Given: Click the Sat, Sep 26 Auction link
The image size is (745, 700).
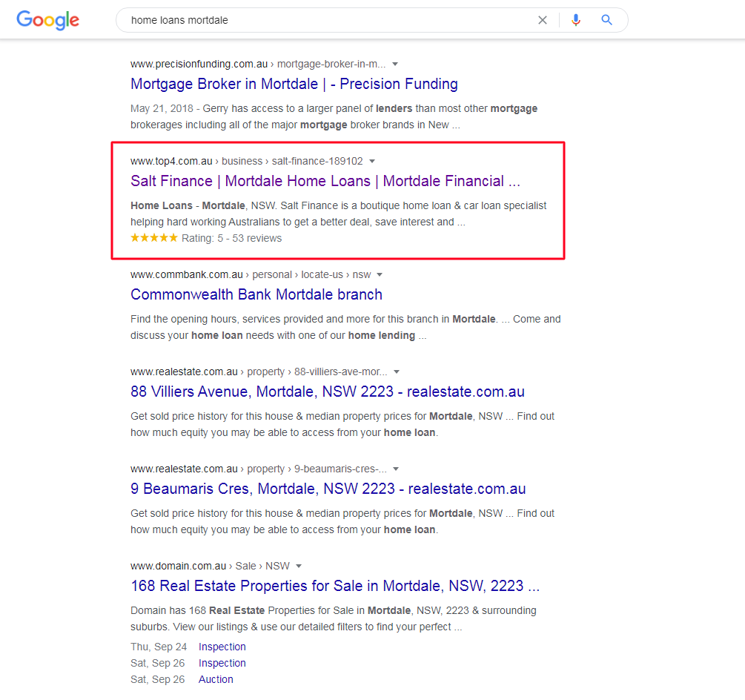Looking at the screenshot, I should point(216,679).
